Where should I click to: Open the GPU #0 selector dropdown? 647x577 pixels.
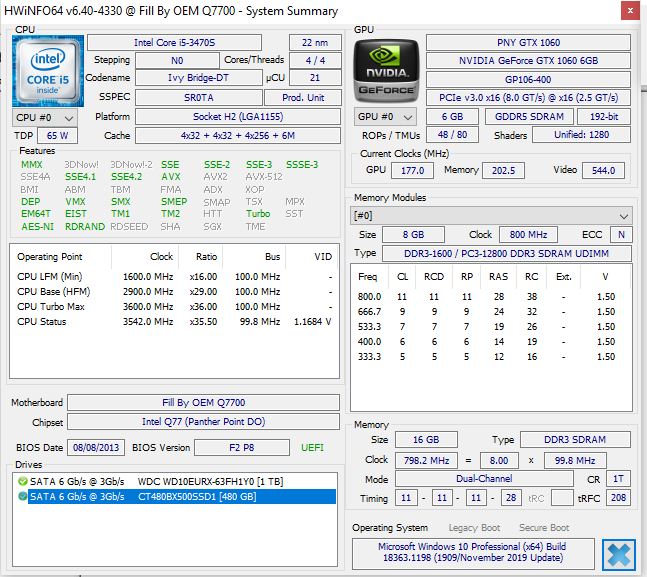[385, 117]
